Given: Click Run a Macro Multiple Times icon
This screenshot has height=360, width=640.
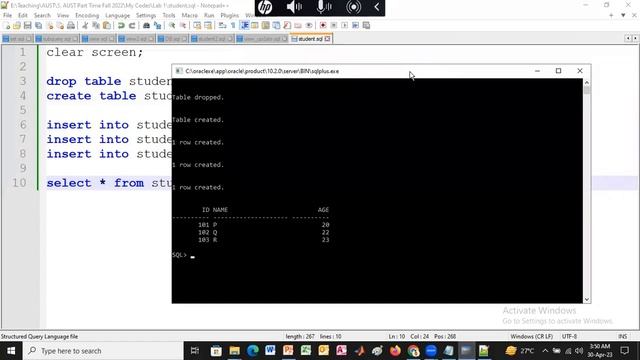Looking at the screenshot, I should pos(355,25).
